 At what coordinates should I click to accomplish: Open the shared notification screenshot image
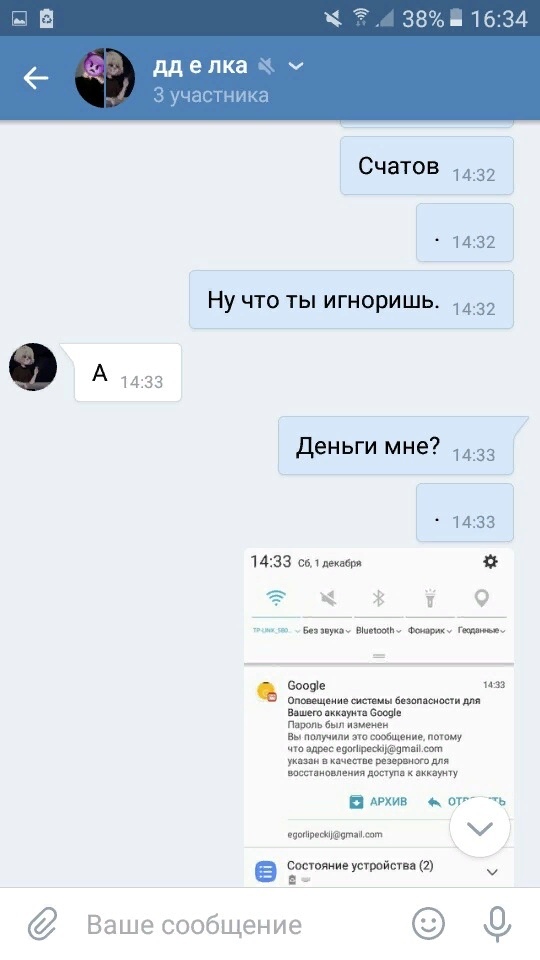point(379,718)
